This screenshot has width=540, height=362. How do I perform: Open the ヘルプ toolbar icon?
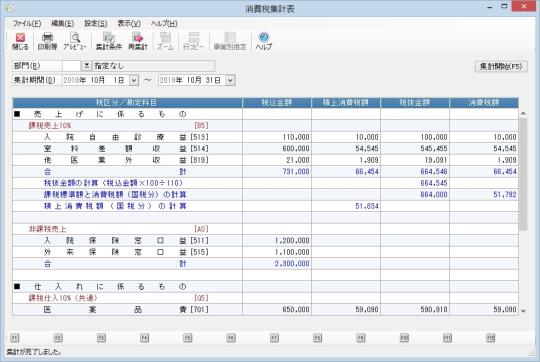264,41
